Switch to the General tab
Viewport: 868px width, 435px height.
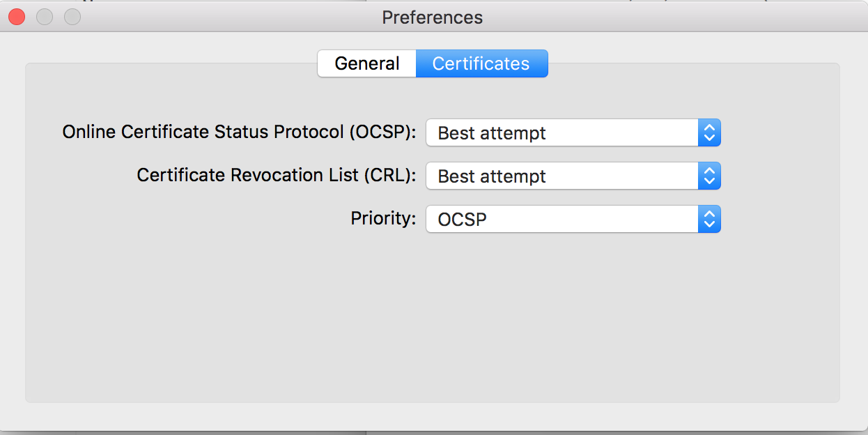pyautogui.click(x=367, y=63)
